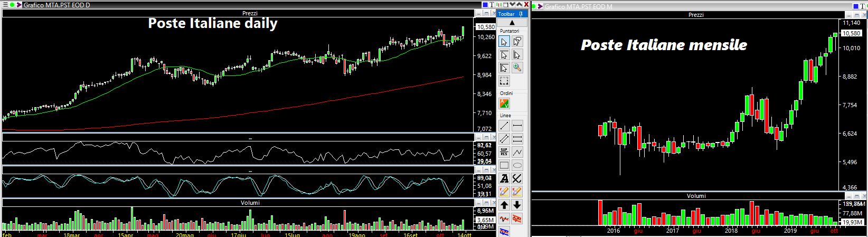Click the Prezzi header of the monthly chart
Image resolution: width=868 pixels, height=237 pixels.
tap(696, 15)
